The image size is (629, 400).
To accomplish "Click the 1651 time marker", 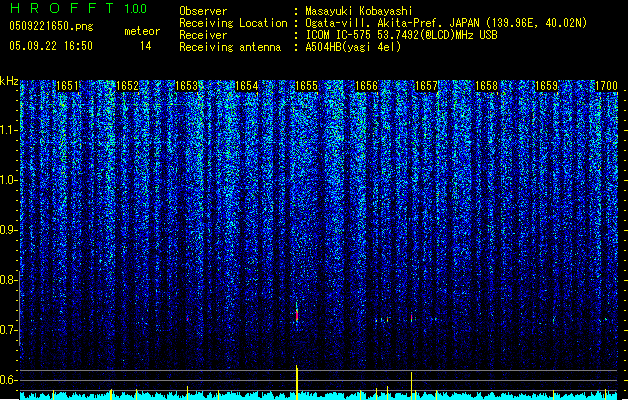I will coord(67,86).
